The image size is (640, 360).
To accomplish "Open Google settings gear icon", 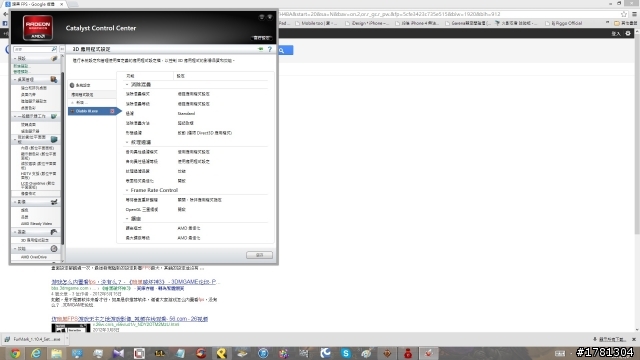I will 628,33.
